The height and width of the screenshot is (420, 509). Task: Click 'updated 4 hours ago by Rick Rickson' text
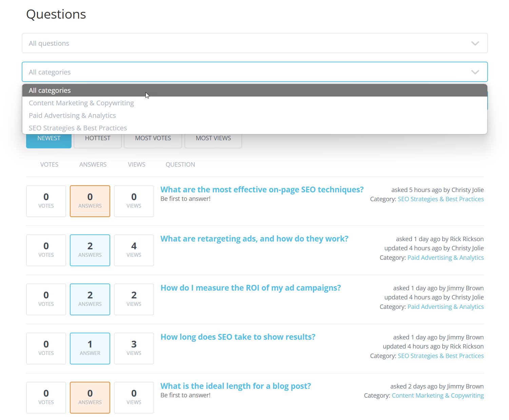tap(433, 346)
